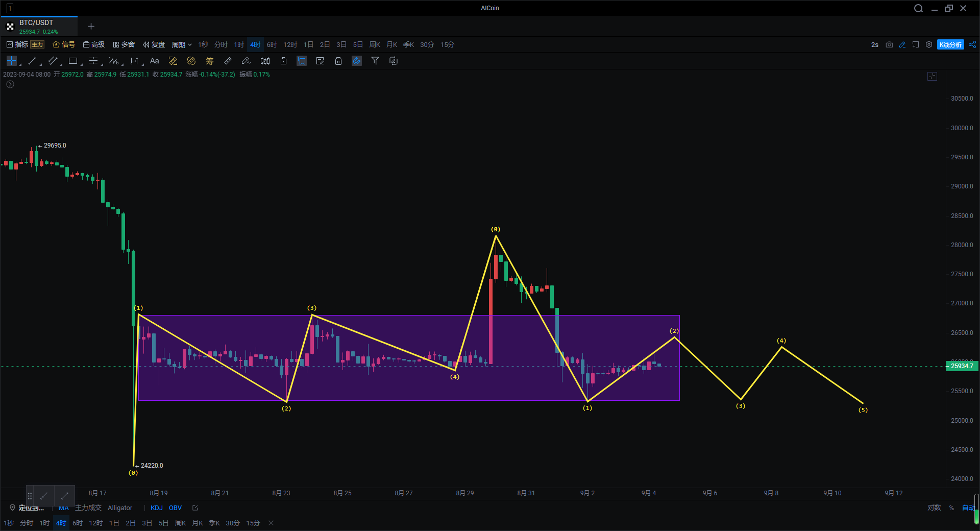The width and height of the screenshot is (980, 531).
Task: Select the white ruler measurement tool
Action: click(x=228, y=61)
